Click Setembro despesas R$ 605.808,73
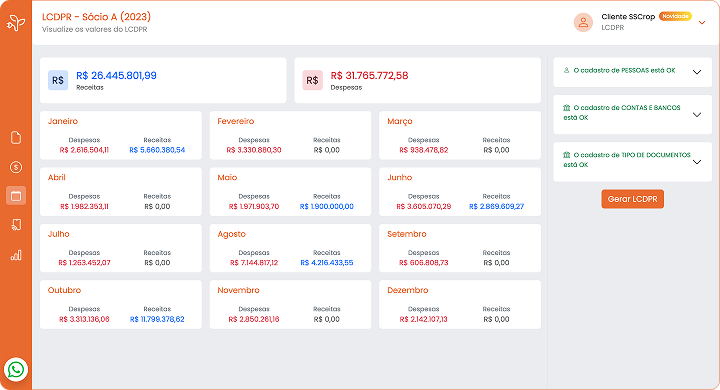The width and height of the screenshot is (720, 390). tap(423, 263)
